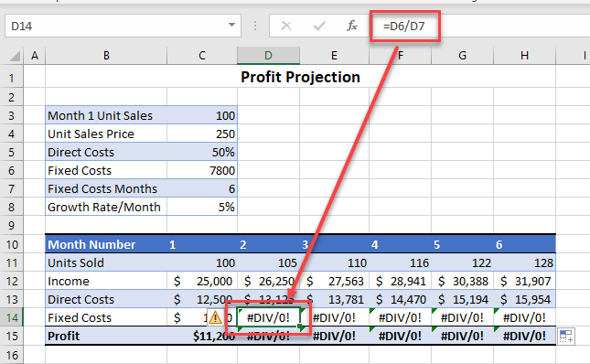Select the Units Sold value 128
590x364 pixels.
(524, 262)
